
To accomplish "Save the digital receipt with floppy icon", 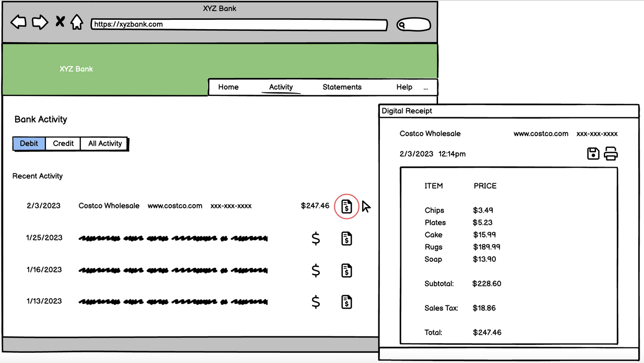I will pyautogui.click(x=593, y=154).
